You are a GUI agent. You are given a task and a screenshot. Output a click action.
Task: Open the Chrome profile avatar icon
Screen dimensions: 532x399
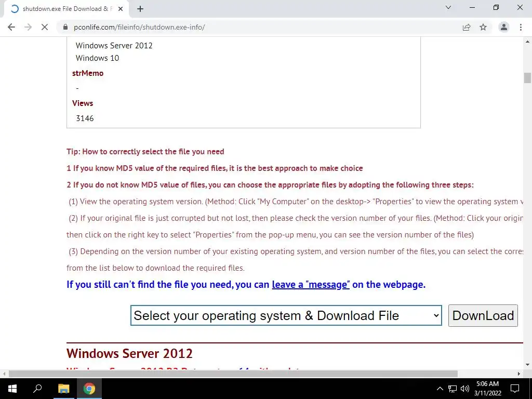504,27
